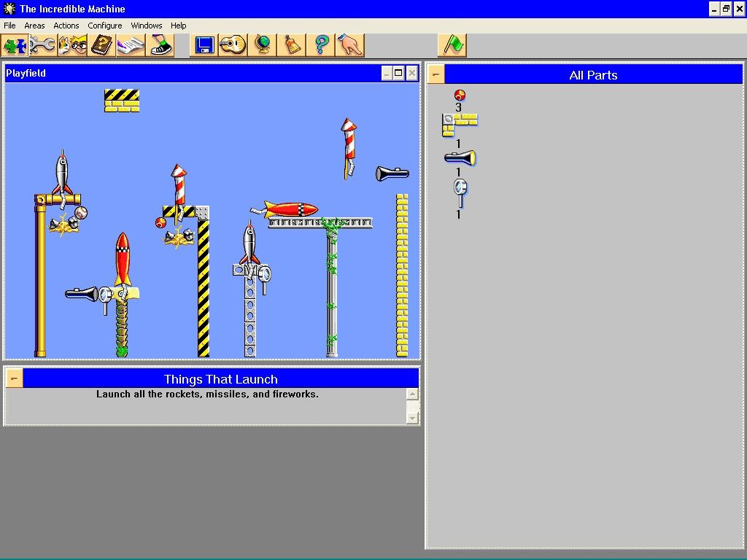Click the silver rocket on the yellow pipe
Image resolution: width=747 pixels, height=560 pixels.
pos(63,174)
